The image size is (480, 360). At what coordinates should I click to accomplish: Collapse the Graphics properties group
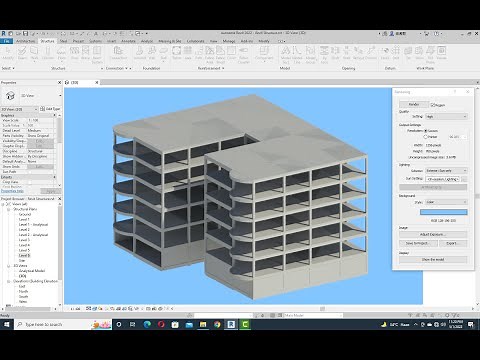[55, 115]
